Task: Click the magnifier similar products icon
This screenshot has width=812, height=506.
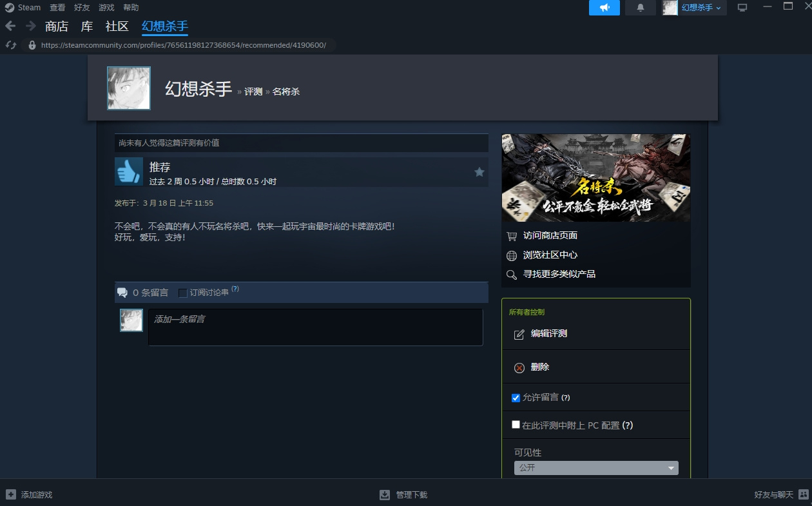Action: [x=512, y=275]
